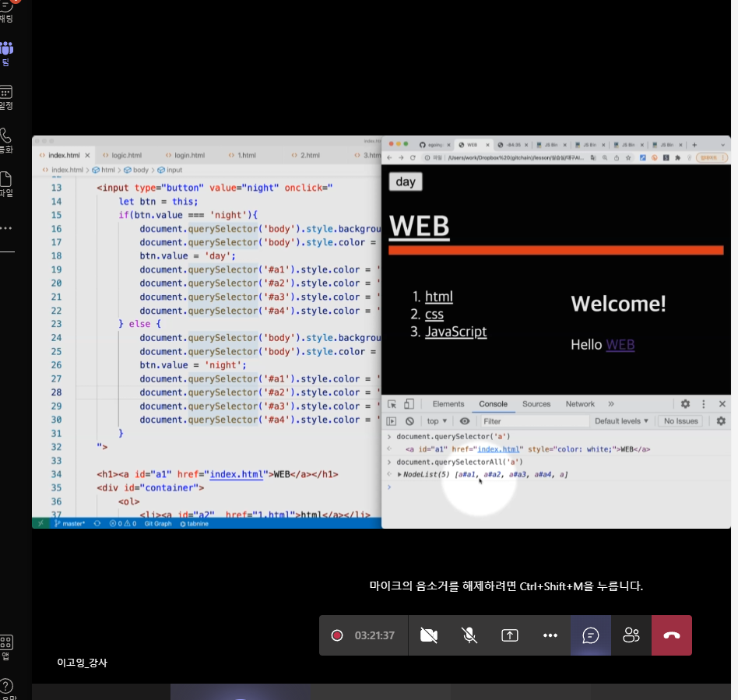Click the input breadcrumb in the editor
Screen dimensions: 738x700
[x=170, y=170]
